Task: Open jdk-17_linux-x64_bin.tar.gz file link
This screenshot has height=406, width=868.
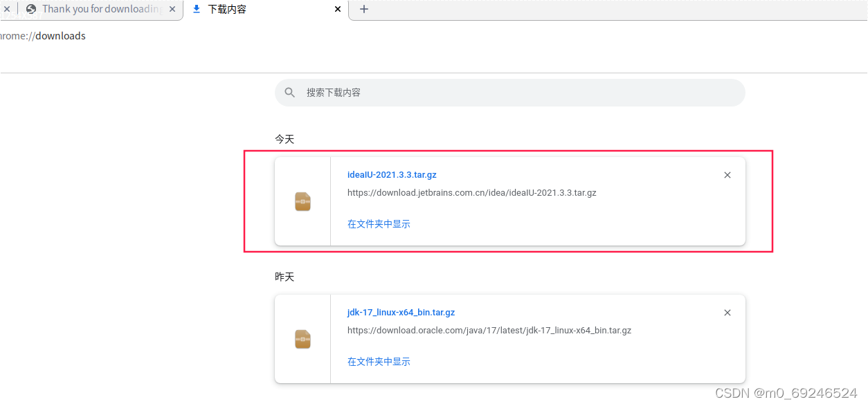Action: point(401,313)
